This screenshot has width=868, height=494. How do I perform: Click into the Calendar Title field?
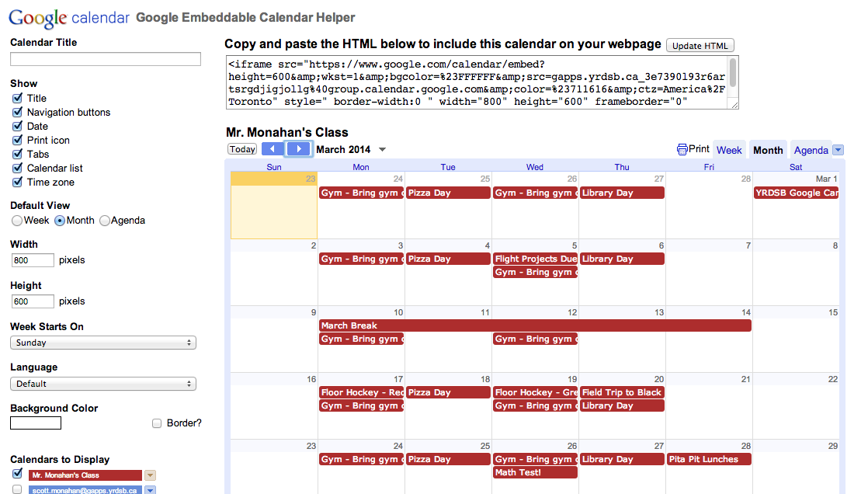coord(105,59)
